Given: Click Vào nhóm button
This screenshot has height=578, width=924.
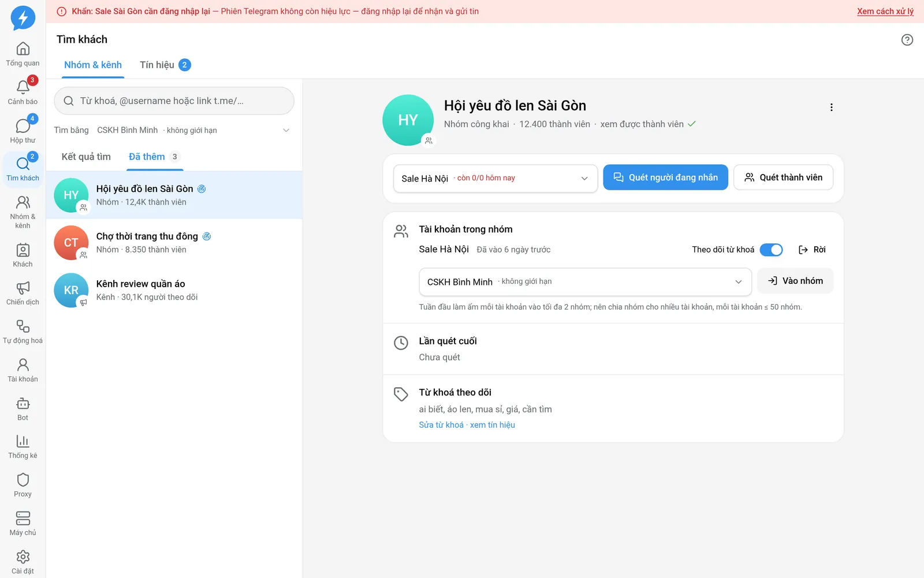Looking at the screenshot, I should pyautogui.click(x=795, y=281).
